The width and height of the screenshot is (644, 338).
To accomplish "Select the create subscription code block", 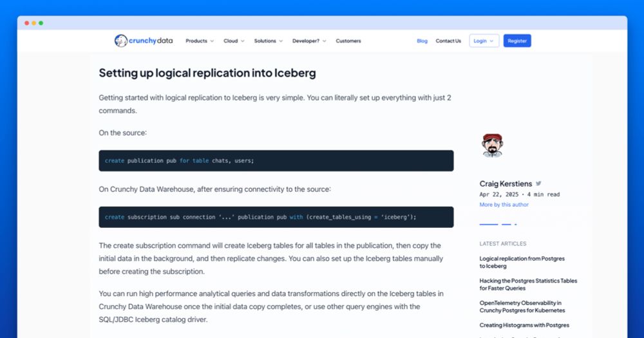I will point(276,217).
